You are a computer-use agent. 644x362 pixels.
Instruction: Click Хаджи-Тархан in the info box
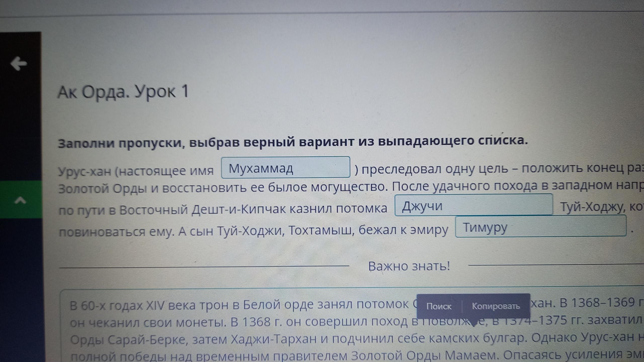click(x=273, y=339)
